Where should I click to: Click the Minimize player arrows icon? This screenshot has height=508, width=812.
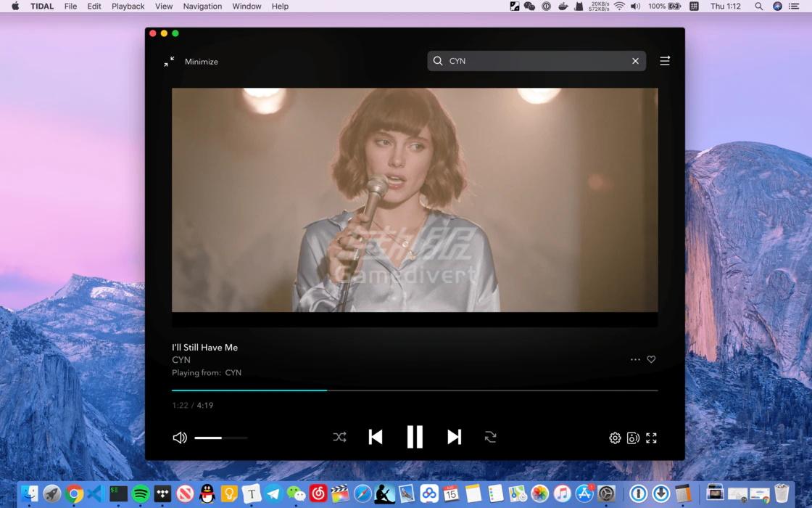170,61
